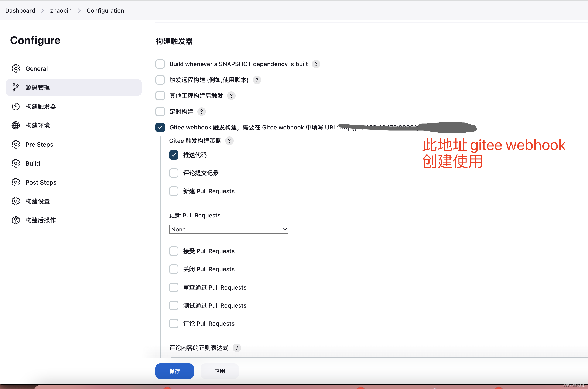Screen dimensions: 588x389
Task: Click chevron separator after Dashboard breadcrumb
Action: (x=43, y=10)
